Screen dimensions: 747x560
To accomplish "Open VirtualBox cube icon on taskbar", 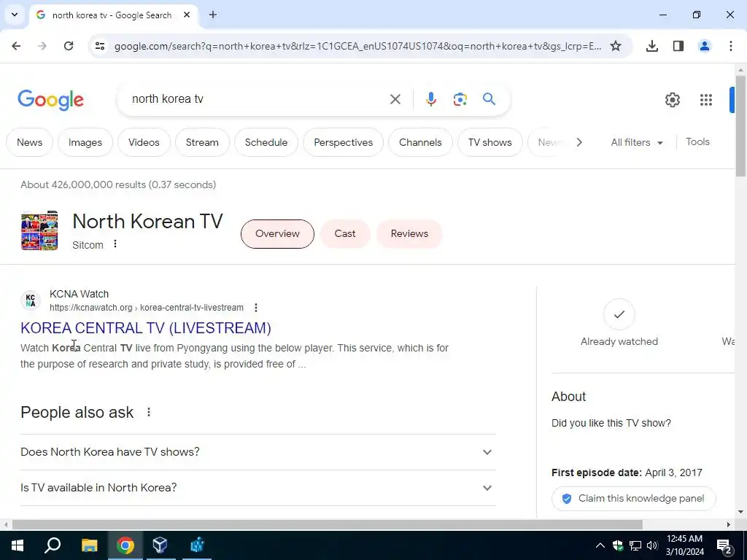I will click(160, 545).
